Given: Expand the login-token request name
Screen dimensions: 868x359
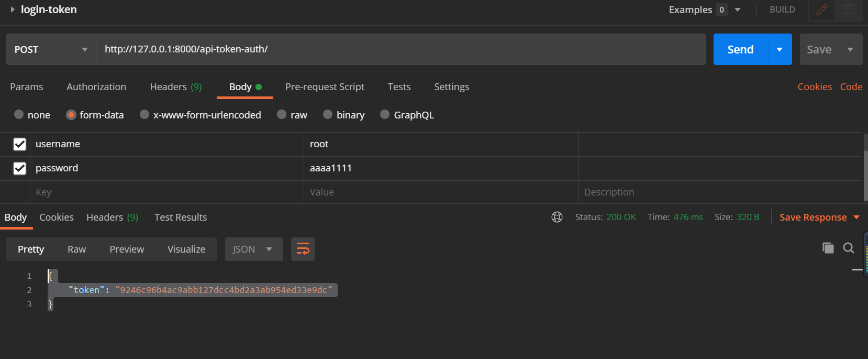Looking at the screenshot, I should pos(13,9).
